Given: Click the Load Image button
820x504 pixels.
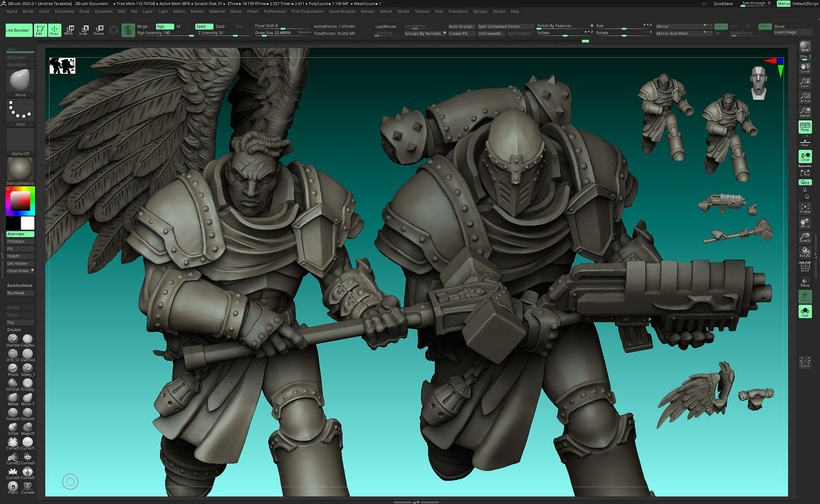Looking at the screenshot, I should [x=791, y=32].
